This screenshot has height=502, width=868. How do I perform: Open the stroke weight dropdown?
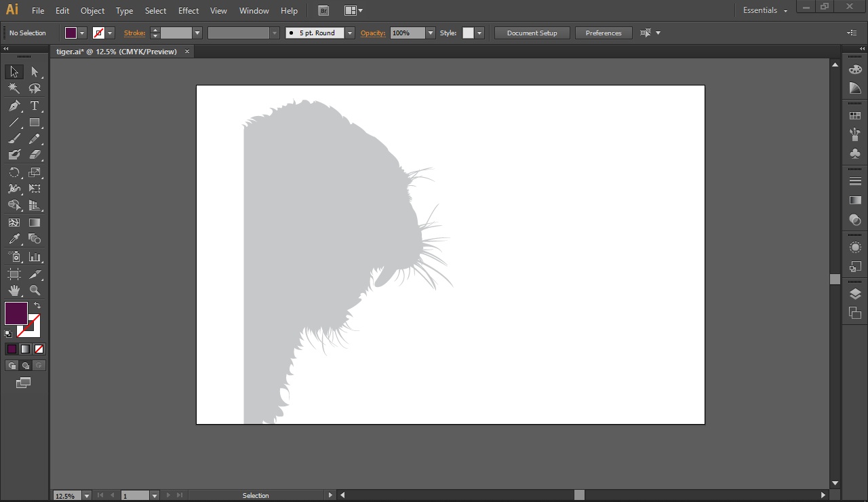pos(197,33)
